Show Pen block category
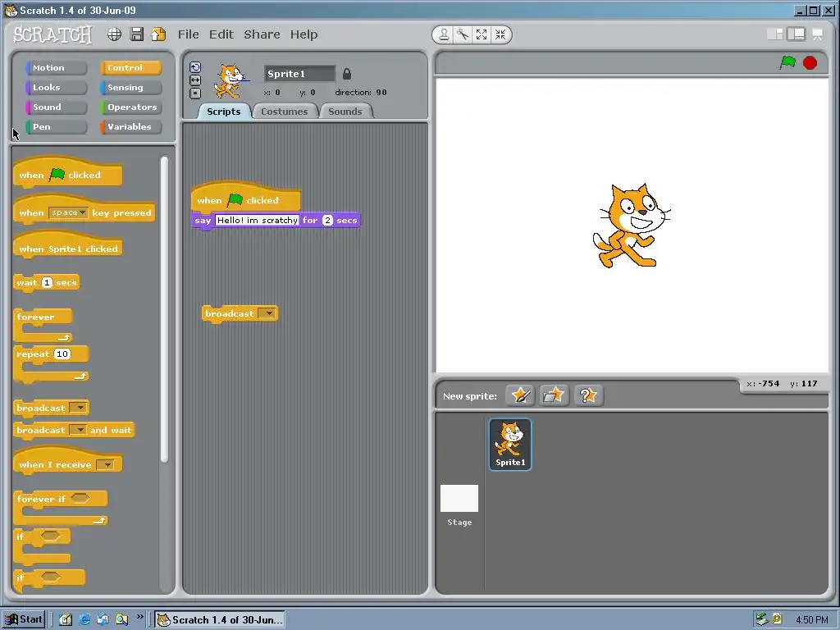Viewport: 840px width, 630px height. coord(56,127)
